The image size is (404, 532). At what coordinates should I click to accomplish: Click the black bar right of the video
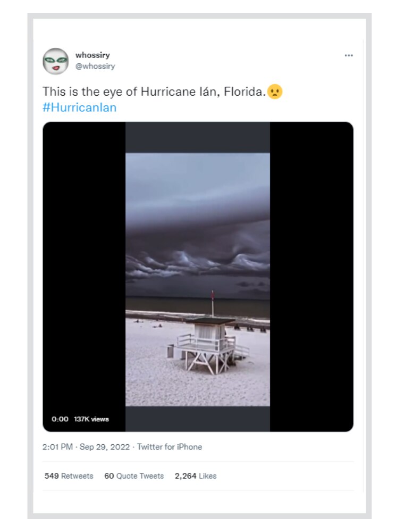point(312,266)
